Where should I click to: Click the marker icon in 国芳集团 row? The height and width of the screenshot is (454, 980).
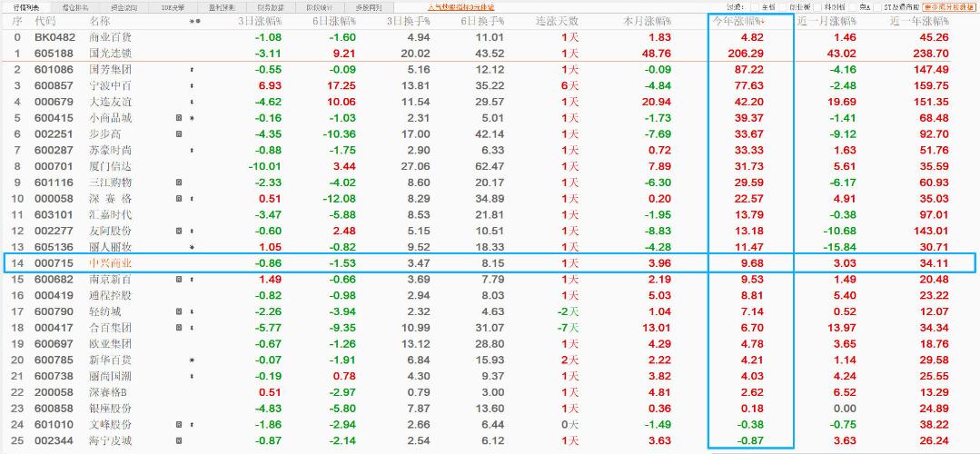click(192, 69)
